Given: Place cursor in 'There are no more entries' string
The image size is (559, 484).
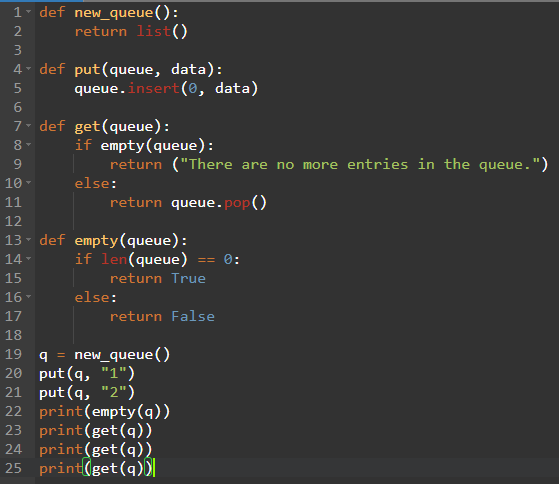Looking at the screenshot, I should tap(360, 164).
